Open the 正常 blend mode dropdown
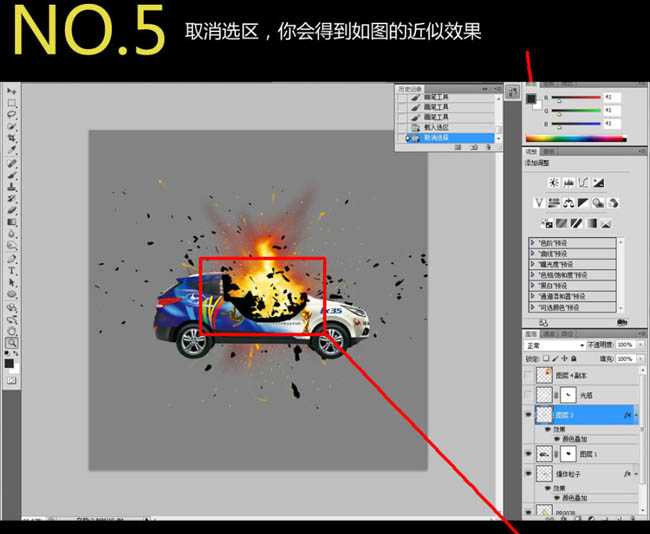650x534 pixels. [555, 345]
